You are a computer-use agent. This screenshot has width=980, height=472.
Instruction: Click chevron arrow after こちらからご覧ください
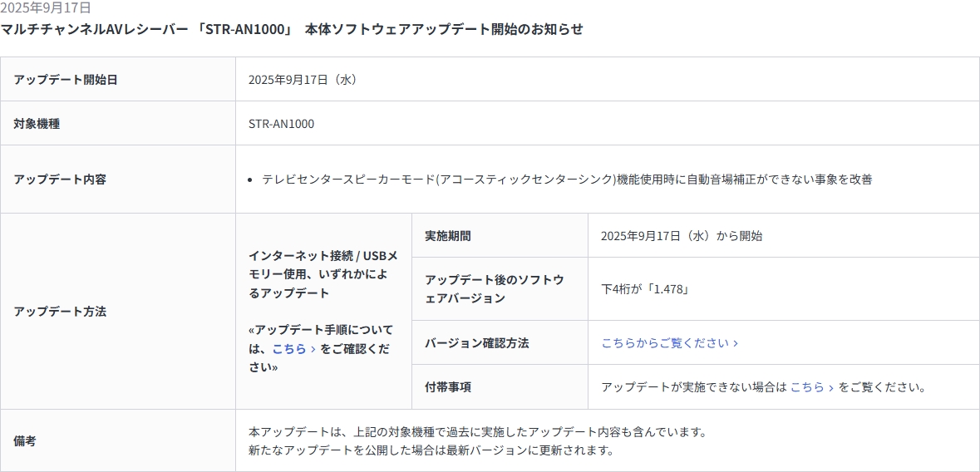point(736,343)
